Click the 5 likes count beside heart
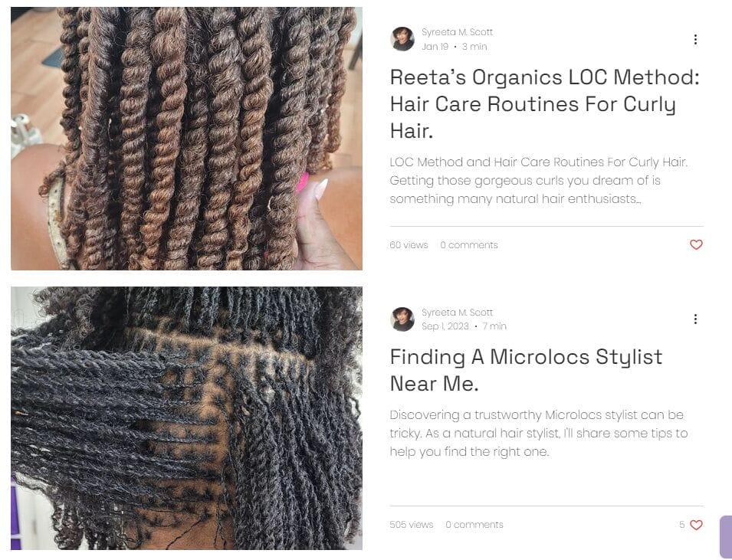This screenshot has height=560, width=732. pyautogui.click(x=682, y=525)
